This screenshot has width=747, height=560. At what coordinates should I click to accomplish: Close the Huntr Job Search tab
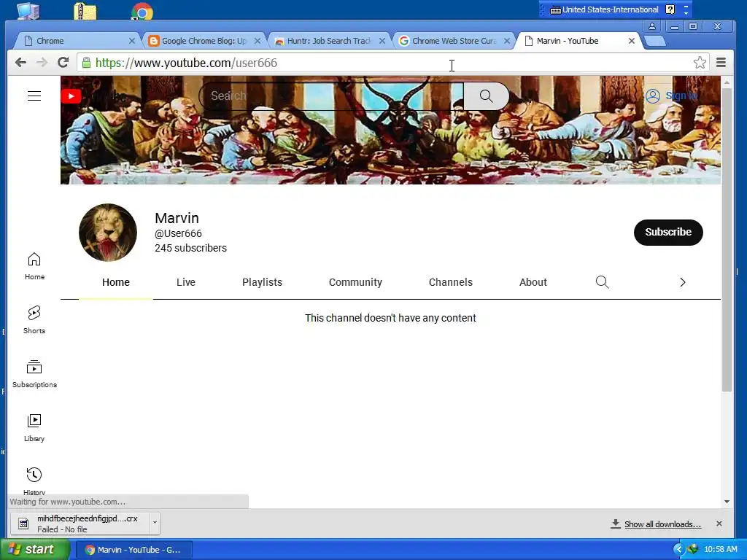point(382,41)
